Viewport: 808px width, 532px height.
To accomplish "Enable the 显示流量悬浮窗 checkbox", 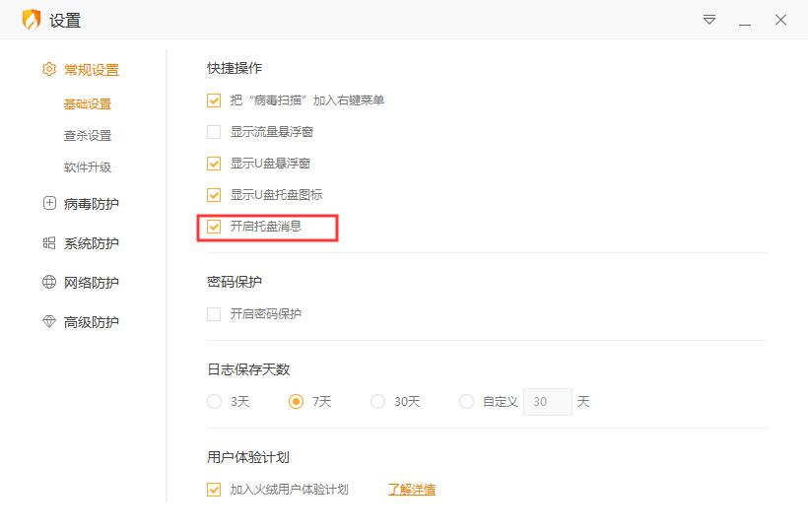I will 214,132.
